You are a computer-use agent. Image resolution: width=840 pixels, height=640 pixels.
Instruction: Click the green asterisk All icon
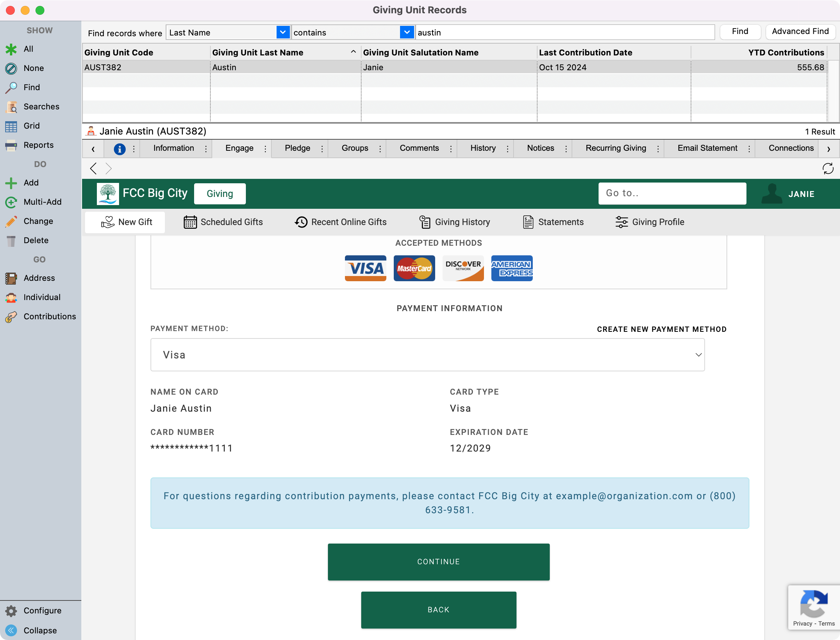pos(11,49)
